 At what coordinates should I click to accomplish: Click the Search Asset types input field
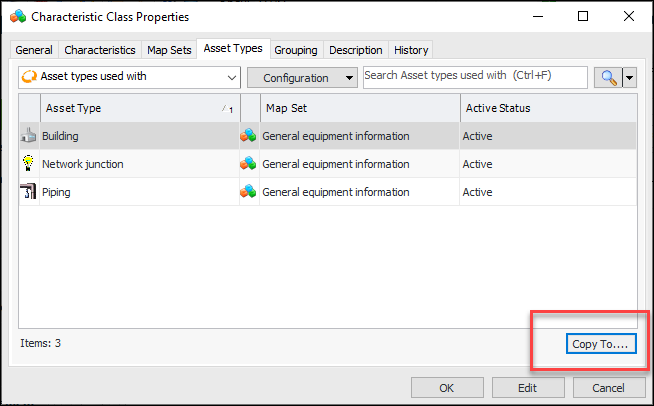point(473,77)
